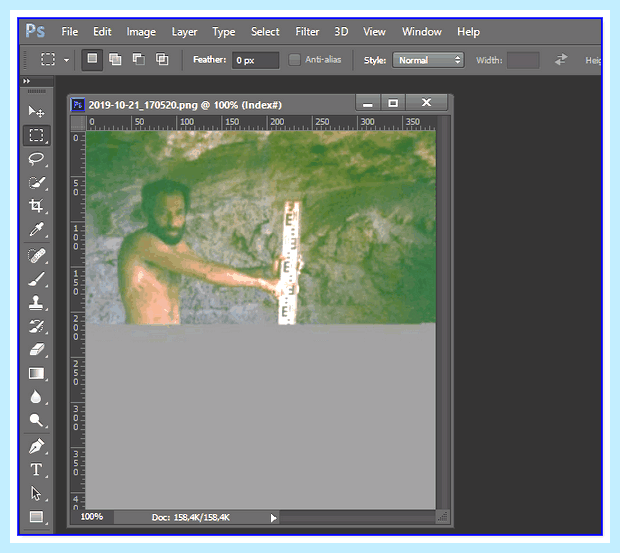
Task: Click Doc: 158,4K/158,4K status text
Action: point(191,517)
